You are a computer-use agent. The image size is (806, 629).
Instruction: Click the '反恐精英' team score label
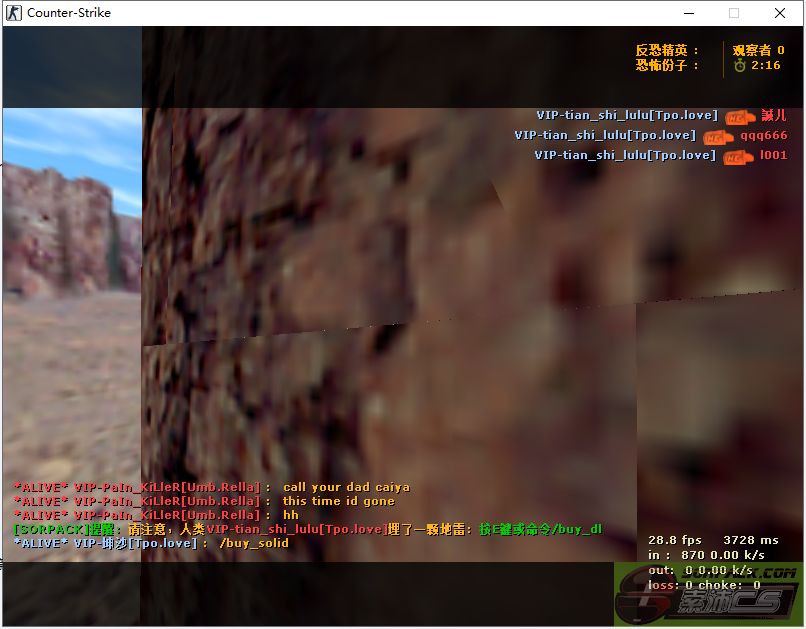point(667,50)
